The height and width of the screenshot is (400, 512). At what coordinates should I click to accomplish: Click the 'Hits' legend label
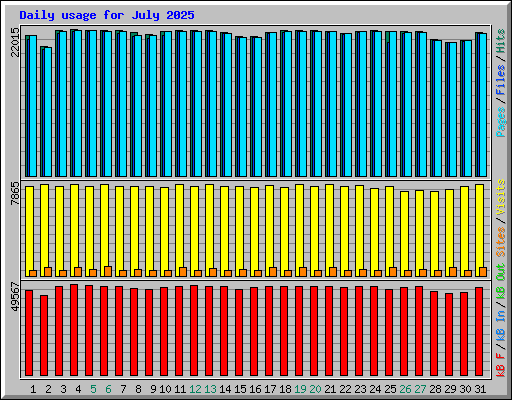501,41
